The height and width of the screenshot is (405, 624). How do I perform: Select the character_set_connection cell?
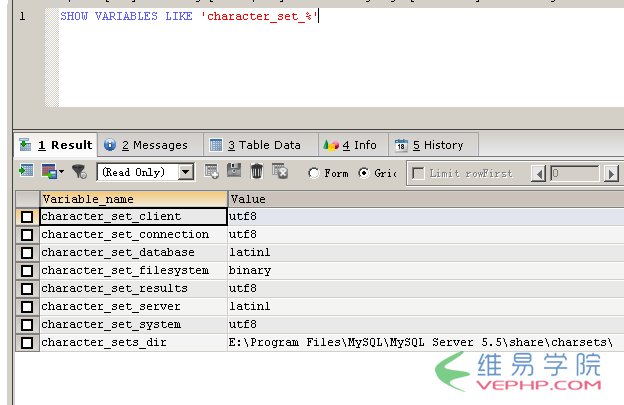pyautogui.click(x=133, y=234)
